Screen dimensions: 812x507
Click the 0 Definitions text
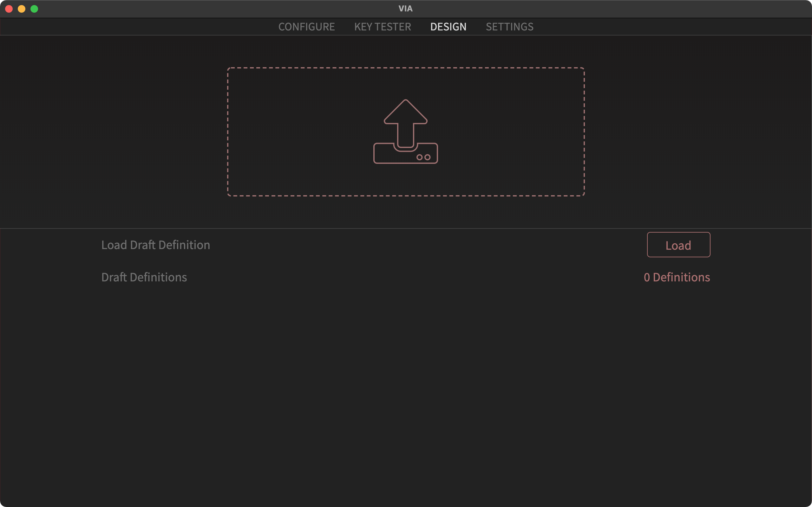tap(677, 277)
